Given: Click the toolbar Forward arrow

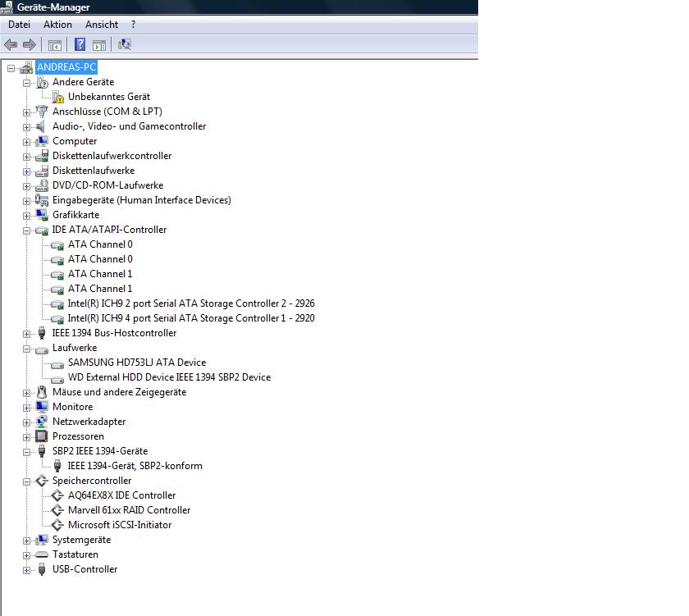Looking at the screenshot, I should [x=30, y=44].
